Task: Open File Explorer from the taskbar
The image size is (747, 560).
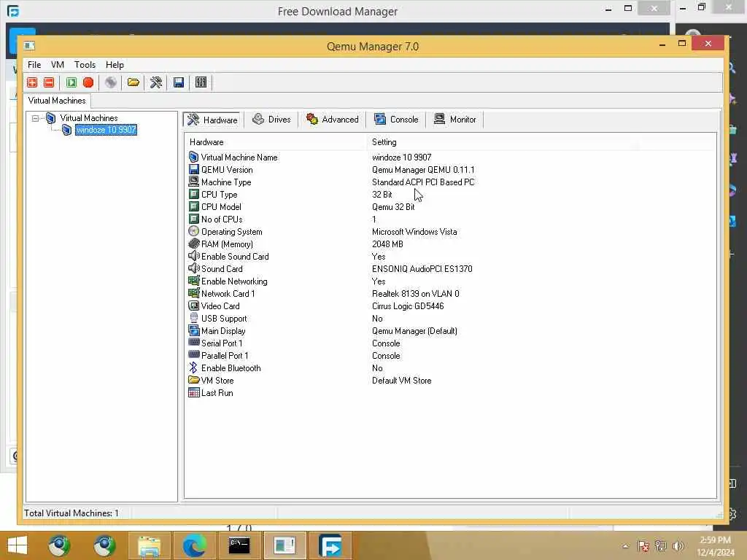Action: (150, 545)
